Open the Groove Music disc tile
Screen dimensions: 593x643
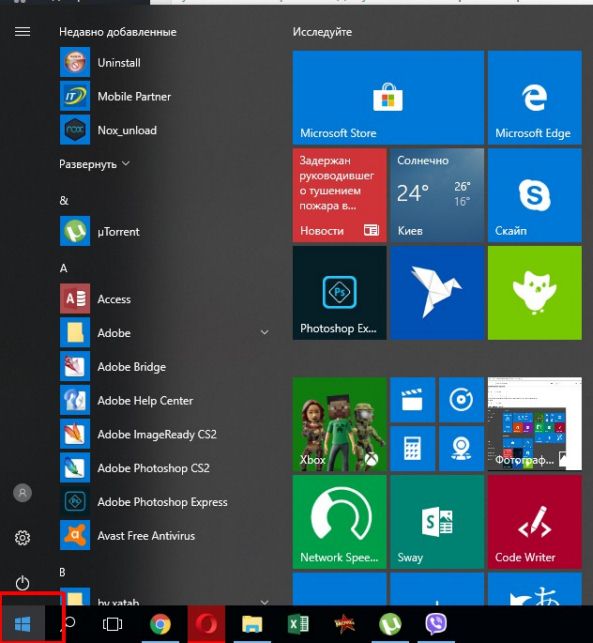(x=461, y=400)
